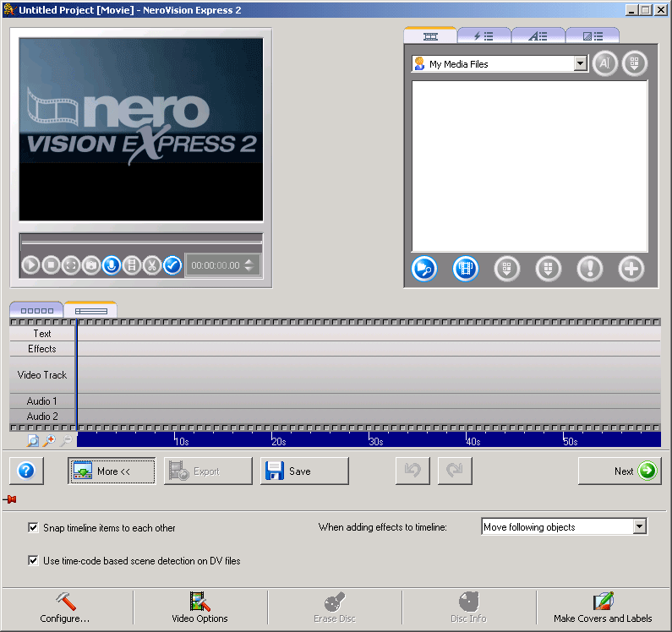Open Make Covers and Labels
This screenshot has width=672, height=632.
pyautogui.click(x=603, y=607)
